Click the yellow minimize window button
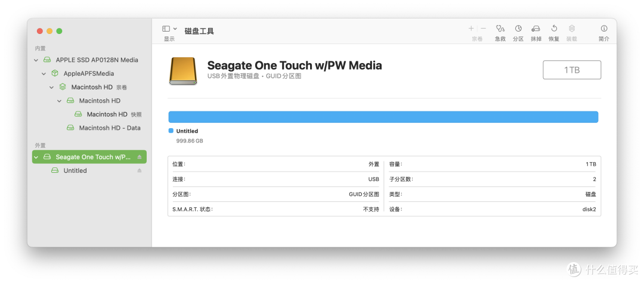This screenshot has height=283, width=644. tap(49, 31)
